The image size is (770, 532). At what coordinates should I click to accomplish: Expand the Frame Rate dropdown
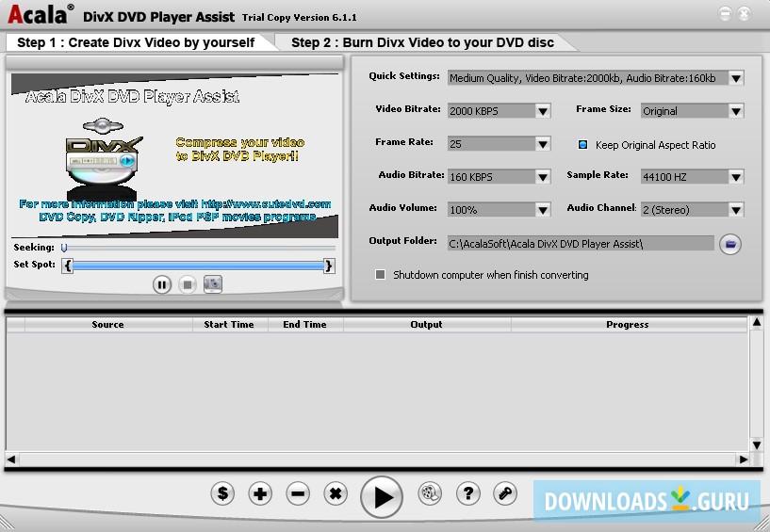pyautogui.click(x=543, y=144)
